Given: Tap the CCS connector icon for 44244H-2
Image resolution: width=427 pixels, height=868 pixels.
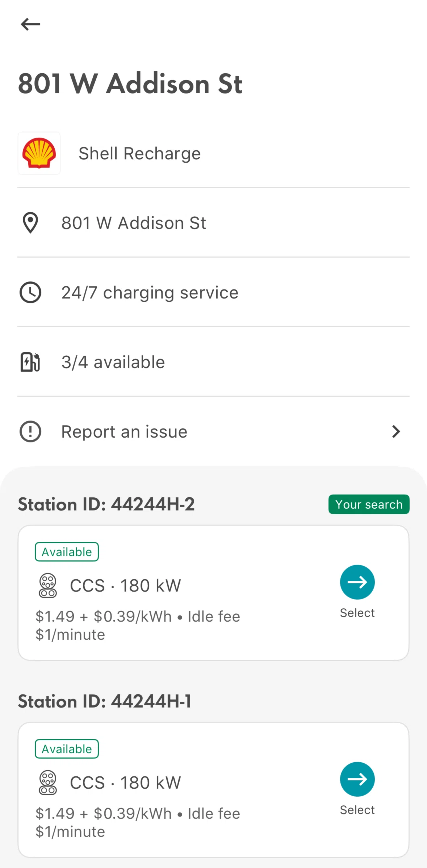Looking at the screenshot, I should [x=48, y=585].
